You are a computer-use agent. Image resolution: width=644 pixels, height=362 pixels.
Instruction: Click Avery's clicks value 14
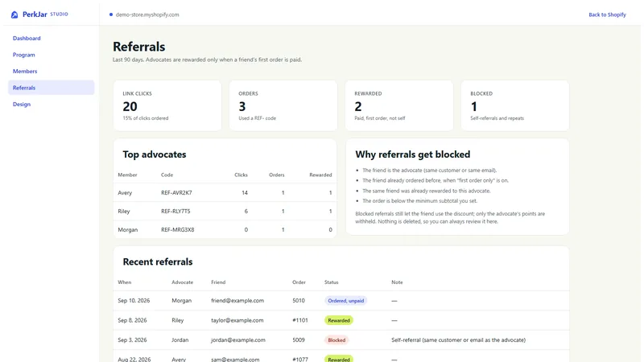click(x=245, y=192)
